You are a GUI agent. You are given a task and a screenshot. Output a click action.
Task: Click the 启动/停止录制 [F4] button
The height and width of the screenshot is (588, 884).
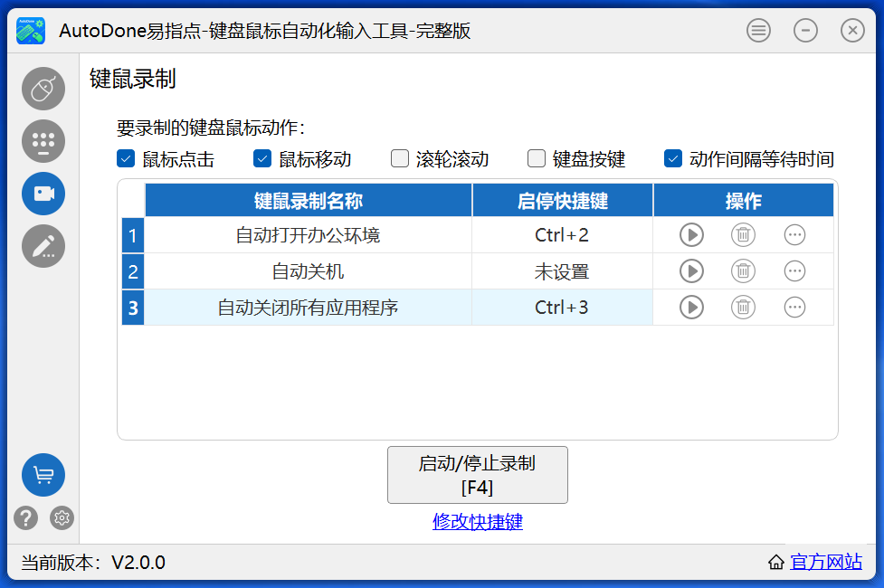[x=478, y=475]
